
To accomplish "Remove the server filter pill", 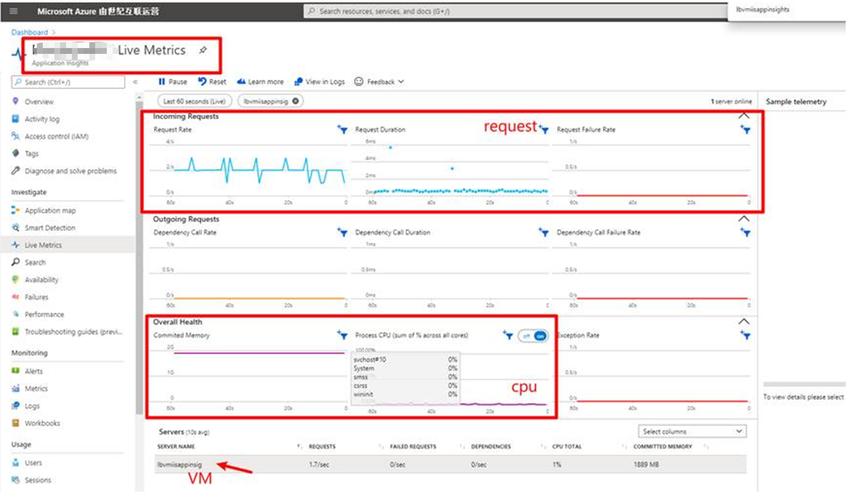I will click(x=295, y=101).
